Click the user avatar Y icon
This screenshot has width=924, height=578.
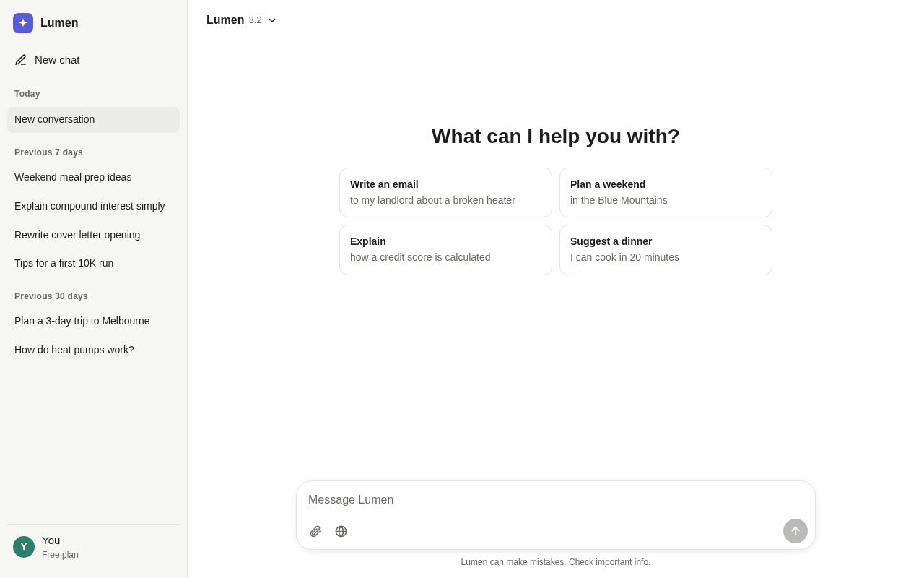(x=24, y=547)
